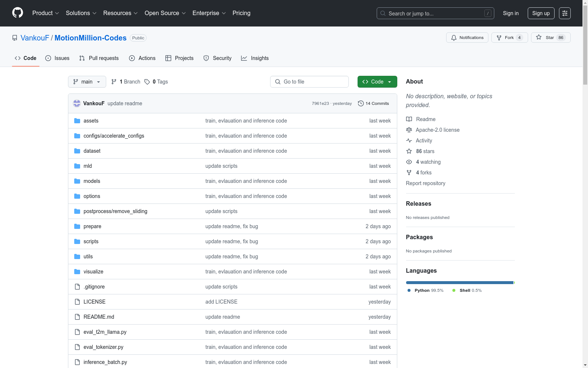Click the commit history clock icon
Image resolution: width=588 pixels, height=368 pixels.
coord(361,103)
